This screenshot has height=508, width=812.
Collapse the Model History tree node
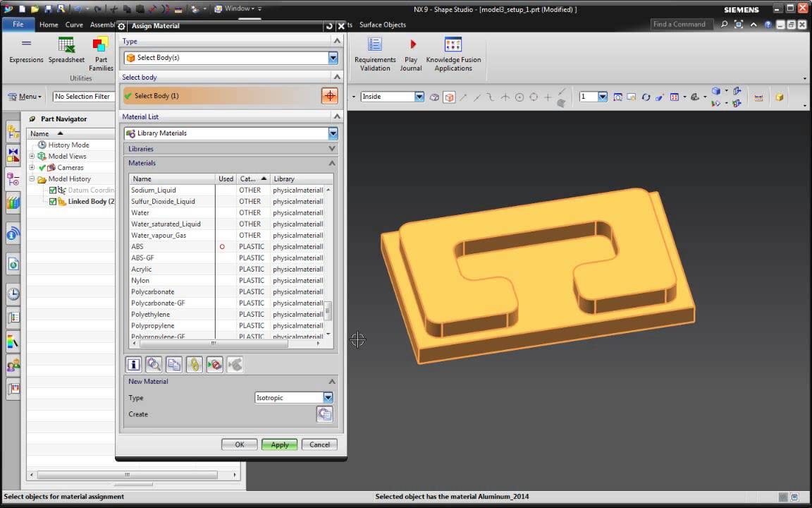pyautogui.click(x=32, y=179)
